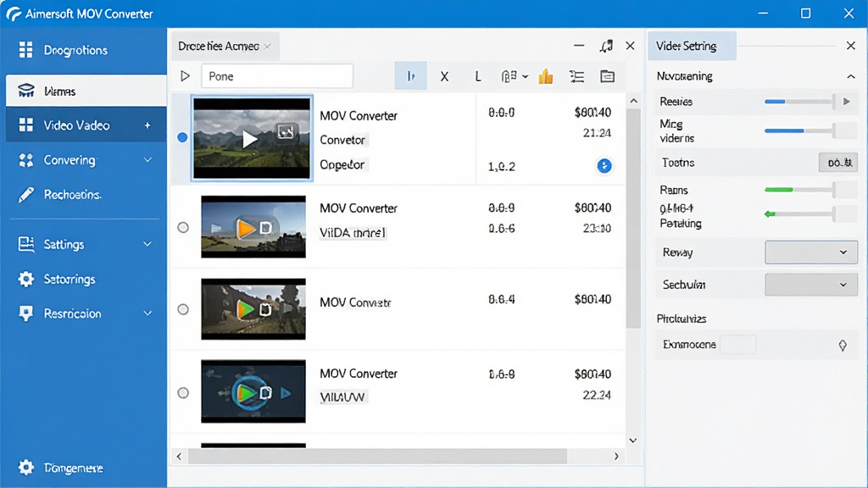Expand the Resrricoion sidebar chevron
Screen dimensions: 868x488
147,313
